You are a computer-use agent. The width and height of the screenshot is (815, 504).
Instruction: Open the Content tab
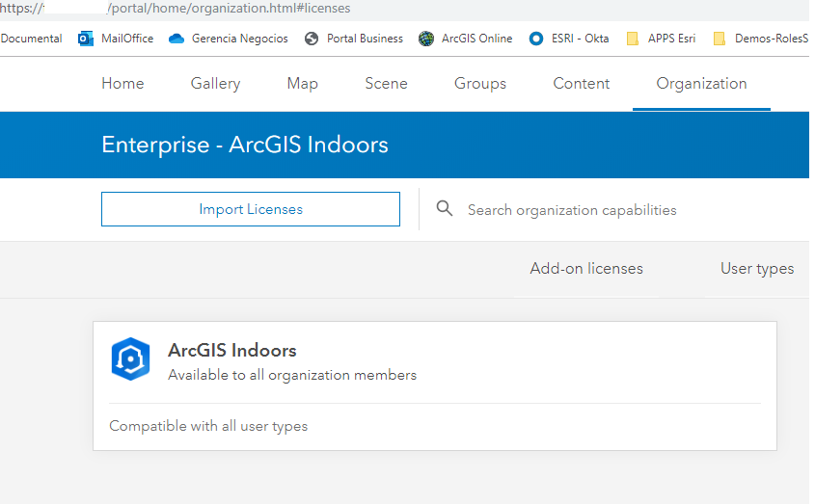pyautogui.click(x=581, y=83)
